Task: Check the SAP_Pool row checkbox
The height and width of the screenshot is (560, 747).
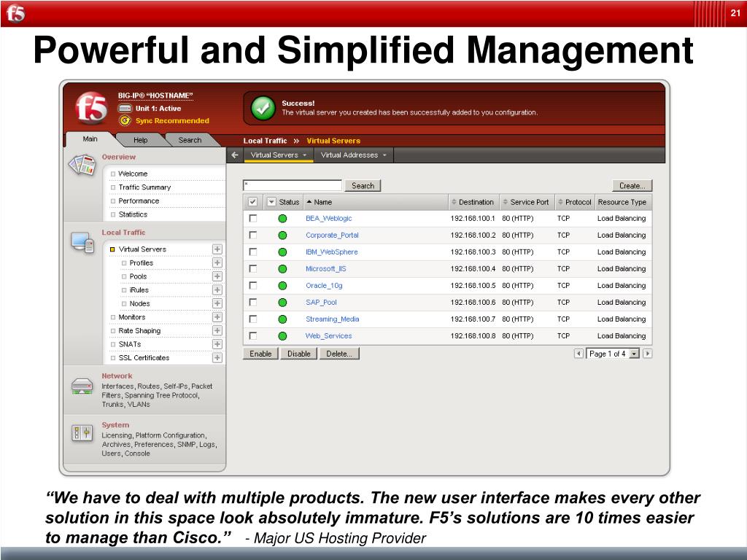Action: [253, 303]
